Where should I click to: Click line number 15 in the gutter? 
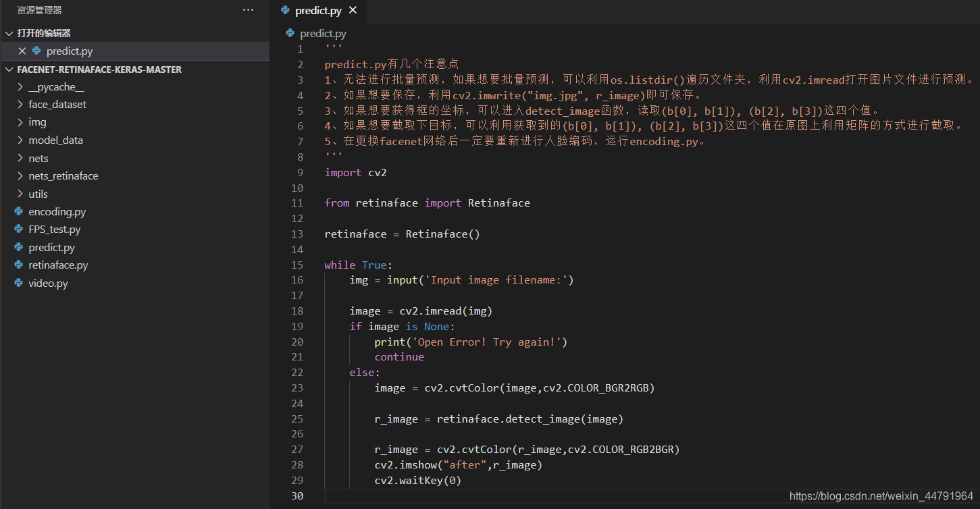coord(297,265)
